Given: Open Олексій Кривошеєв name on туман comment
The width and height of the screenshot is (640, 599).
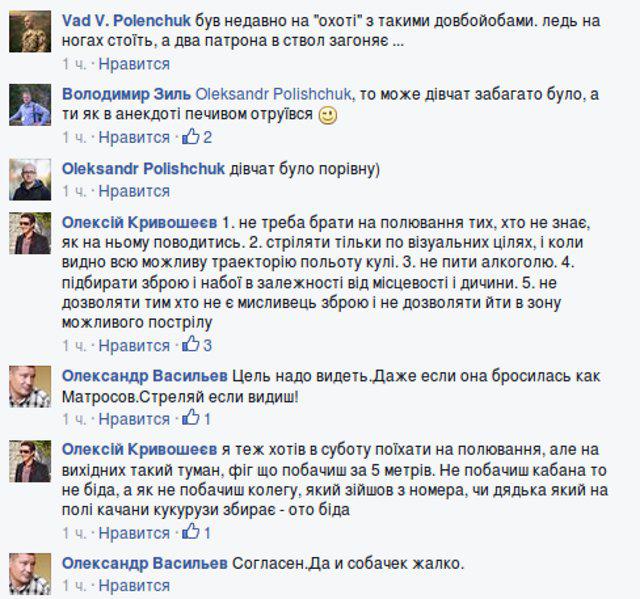Looking at the screenshot, I should 139,449.
